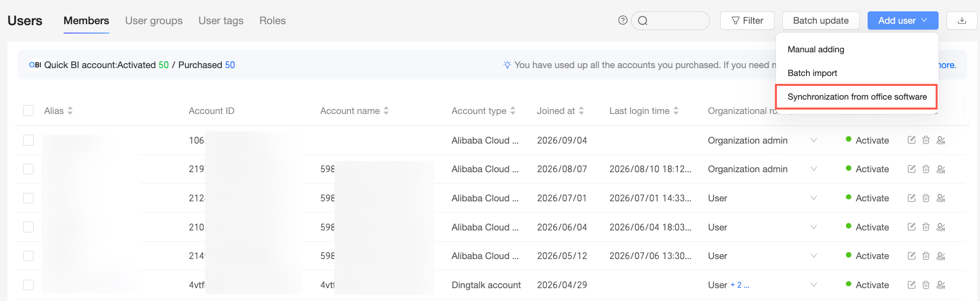Focus the user search field
This screenshot has height=301, width=980.
pyautogui.click(x=670, y=21)
